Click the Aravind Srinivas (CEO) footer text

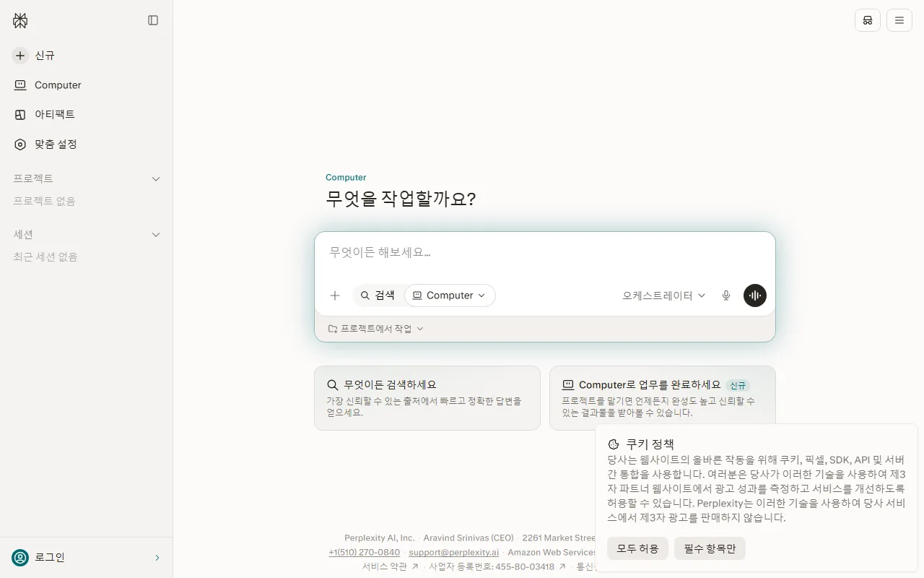pyautogui.click(x=468, y=538)
